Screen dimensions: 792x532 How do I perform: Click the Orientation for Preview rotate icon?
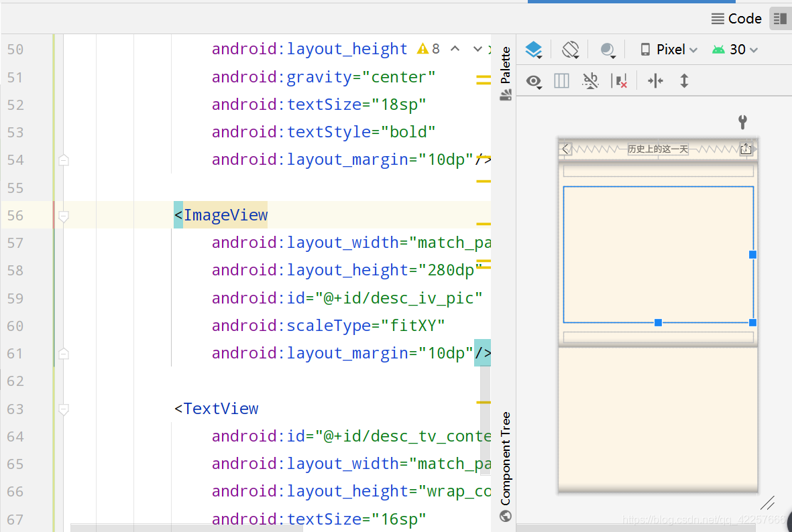click(x=571, y=50)
